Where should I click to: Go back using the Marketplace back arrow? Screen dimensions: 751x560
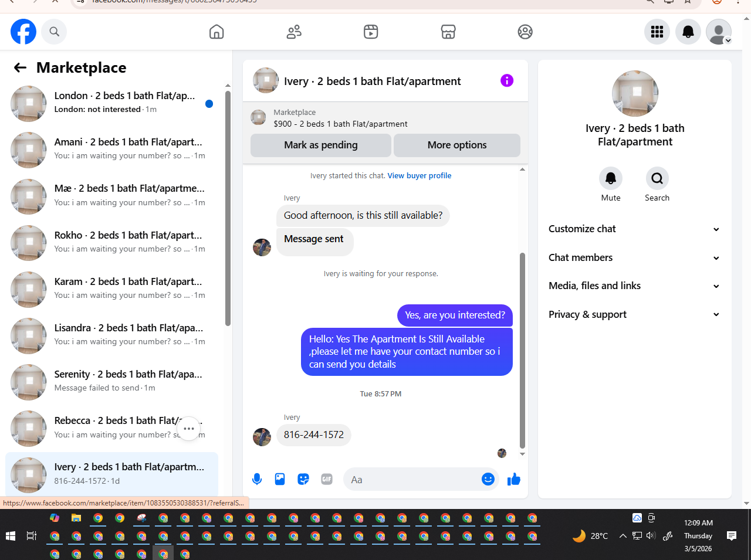pos(21,67)
